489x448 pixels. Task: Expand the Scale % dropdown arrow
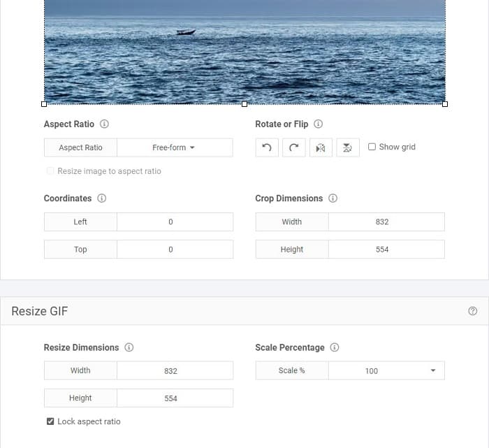pos(432,370)
